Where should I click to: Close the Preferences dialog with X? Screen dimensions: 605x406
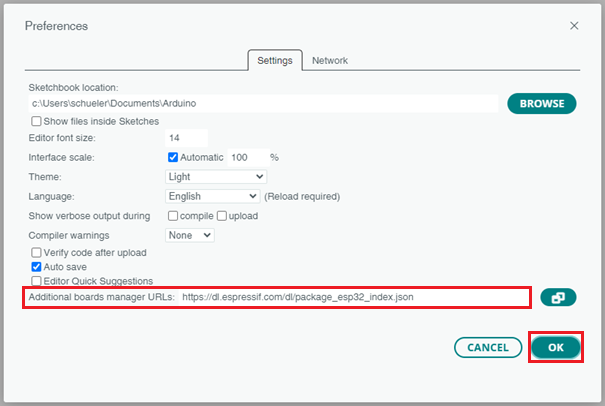coord(574,25)
